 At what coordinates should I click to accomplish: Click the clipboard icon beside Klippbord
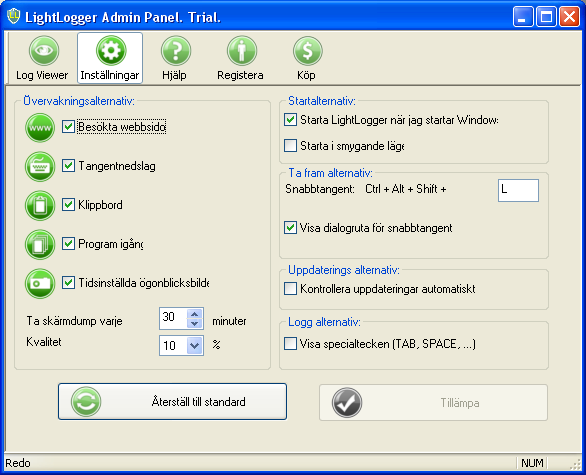click(40, 206)
